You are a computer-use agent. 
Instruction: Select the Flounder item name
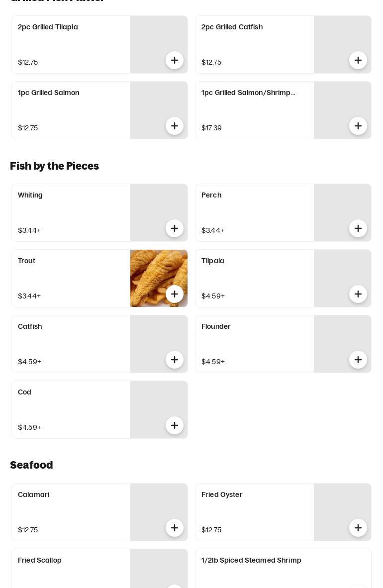[216, 326]
